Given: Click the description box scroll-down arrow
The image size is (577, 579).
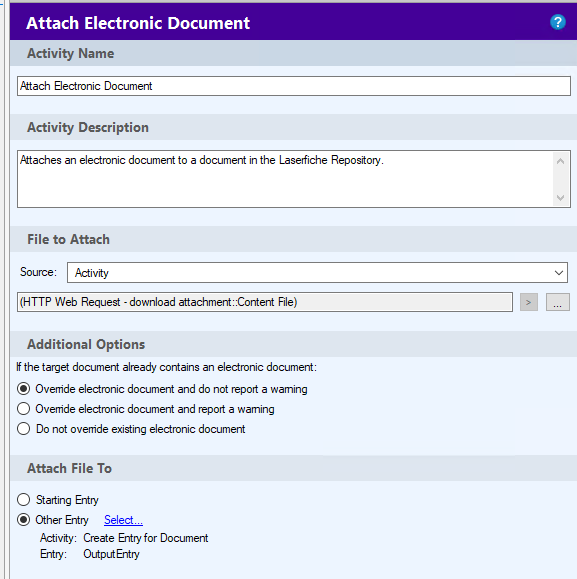Looking at the screenshot, I should [x=560, y=198].
